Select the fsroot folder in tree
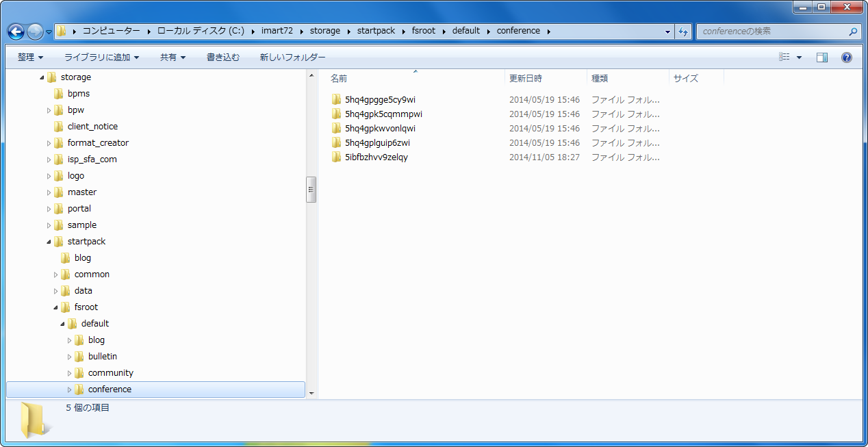This screenshot has width=868, height=447. pyautogui.click(x=86, y=307)
